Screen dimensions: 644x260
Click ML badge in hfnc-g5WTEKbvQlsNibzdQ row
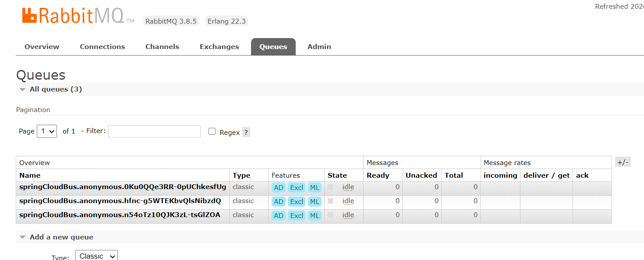315,202
